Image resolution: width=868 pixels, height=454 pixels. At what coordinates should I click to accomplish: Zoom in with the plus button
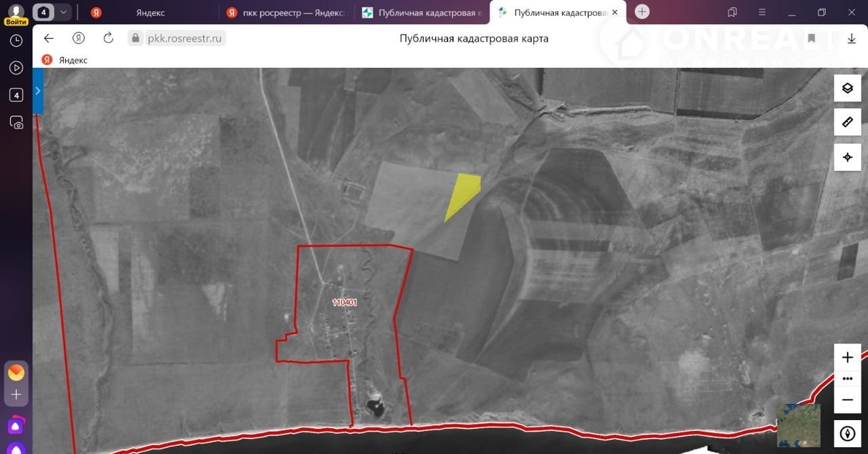847,357
